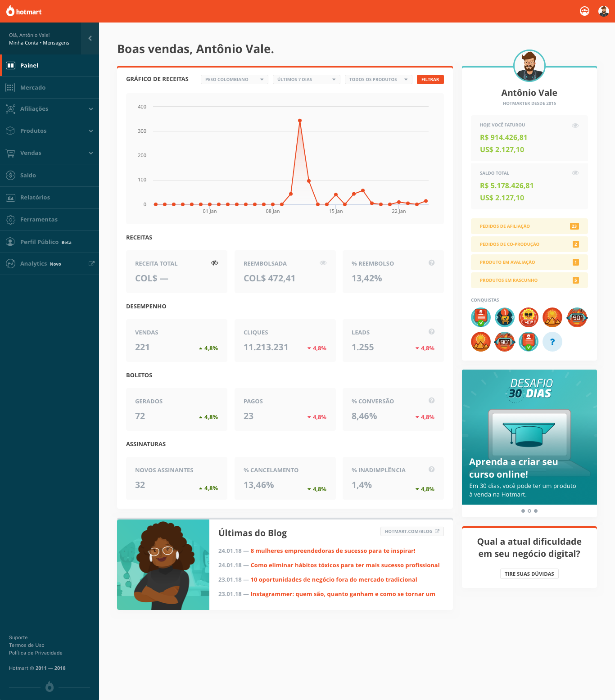
Task: Click the help icon on Leads card
Action: coord(431,332)
